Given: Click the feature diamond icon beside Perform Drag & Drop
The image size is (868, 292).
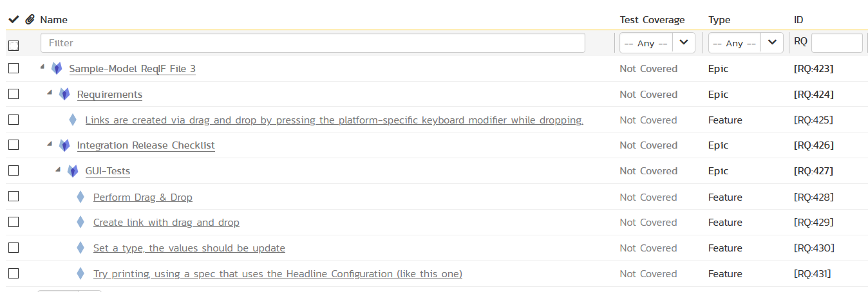Looking at the screenshot, I should 80,197.
